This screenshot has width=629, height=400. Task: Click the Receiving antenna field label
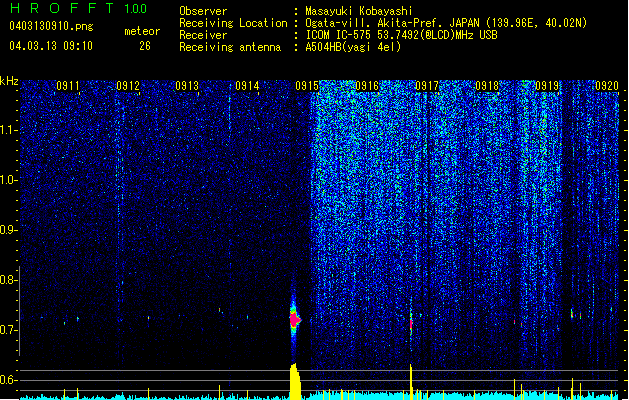(230, 47)
